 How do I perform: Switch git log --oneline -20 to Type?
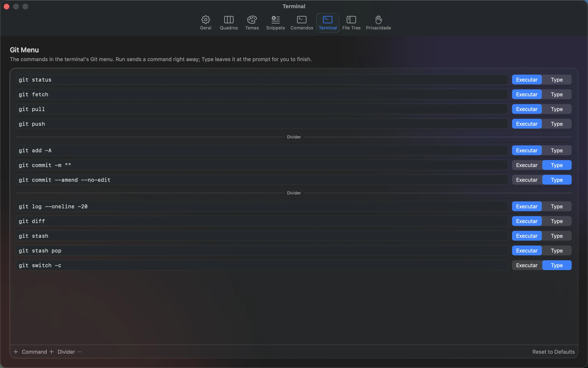tap(557, 206)
